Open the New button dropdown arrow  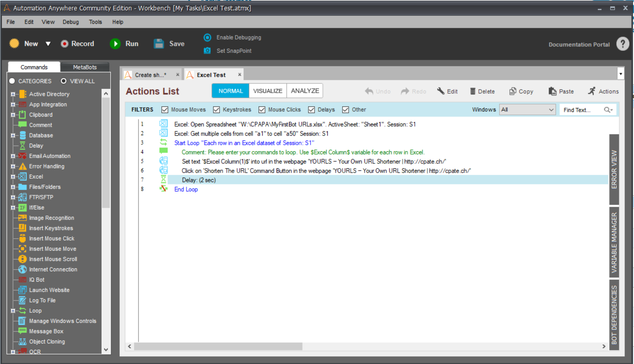coord(48,44)
